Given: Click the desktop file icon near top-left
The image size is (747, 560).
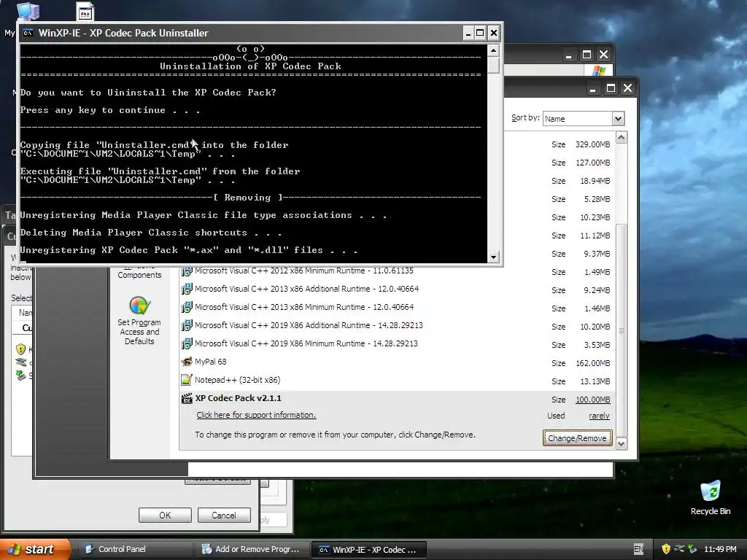Looking at the screenshot, I should click(85, 12).
